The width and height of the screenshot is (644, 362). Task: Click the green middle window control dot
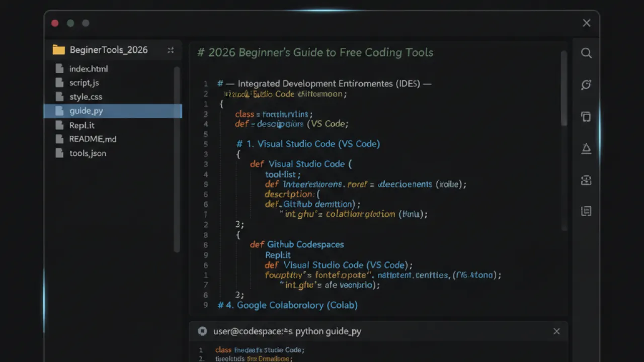pos(70,23)
